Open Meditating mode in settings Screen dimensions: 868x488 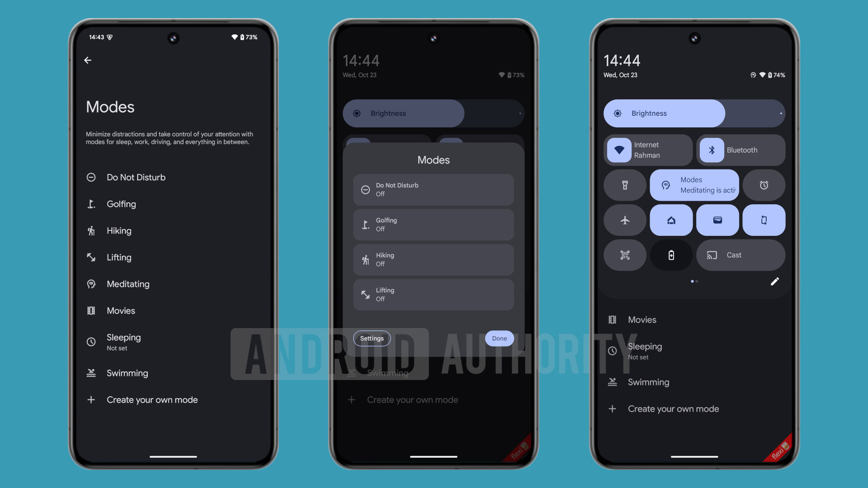pyautogui.click(x=127, y=284)
